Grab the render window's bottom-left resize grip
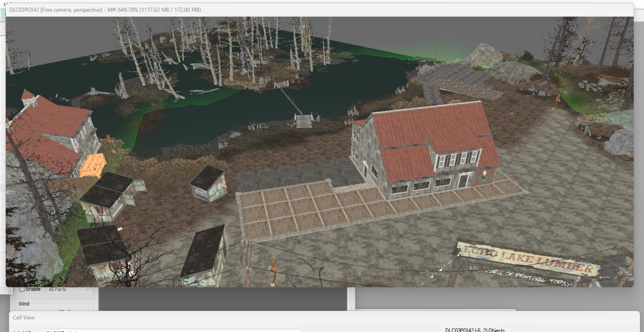 click(9, 291)
